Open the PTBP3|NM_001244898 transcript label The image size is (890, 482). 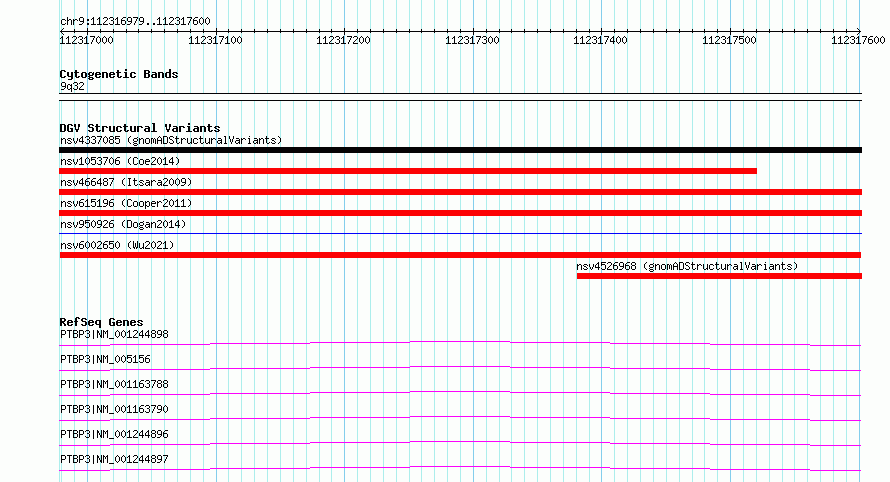(x=114, y=334)
